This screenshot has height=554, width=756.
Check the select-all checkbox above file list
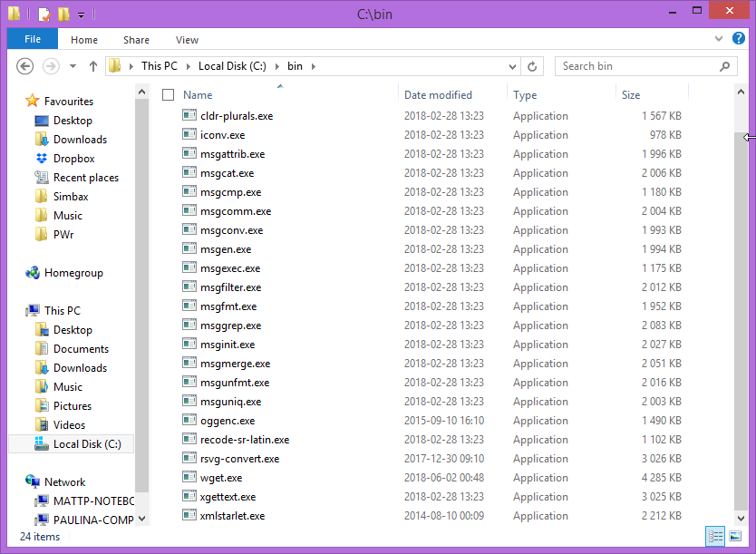168,93
